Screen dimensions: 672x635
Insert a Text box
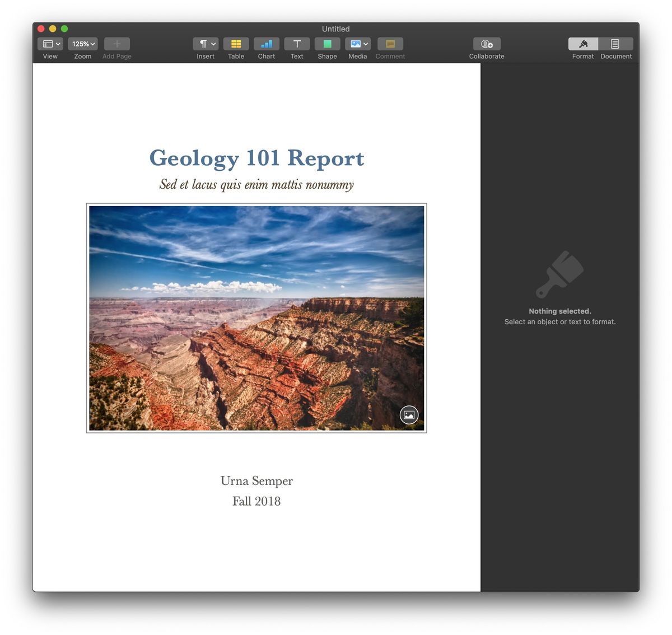(x=297, y=44)
